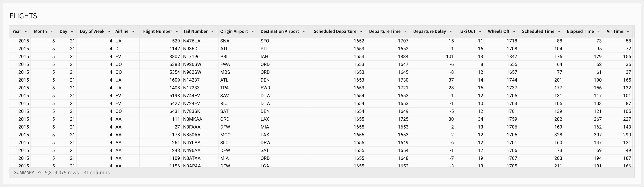Click the Departure Delay column chevron
This screenshot has width=644, height=187.
(x=451, y=31)
